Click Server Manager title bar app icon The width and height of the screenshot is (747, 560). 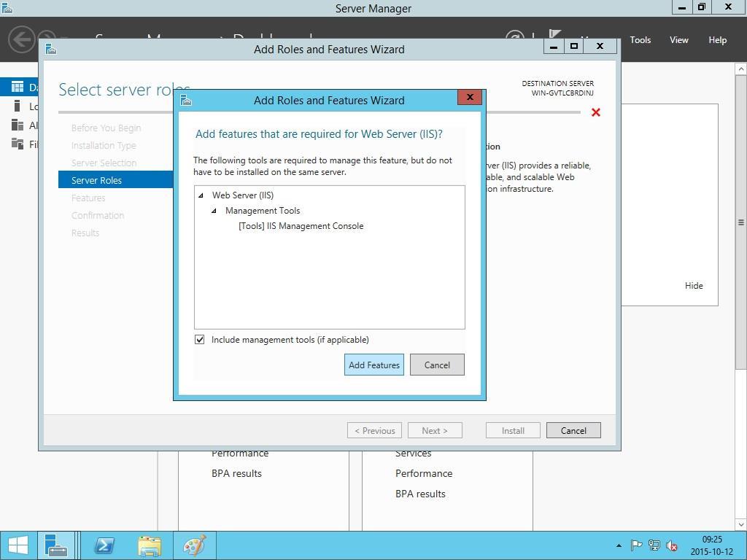[x=7, y=8]
